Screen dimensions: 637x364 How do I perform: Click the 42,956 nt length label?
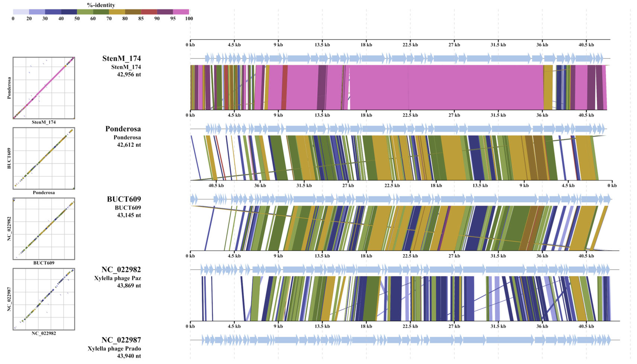point(129,74)
